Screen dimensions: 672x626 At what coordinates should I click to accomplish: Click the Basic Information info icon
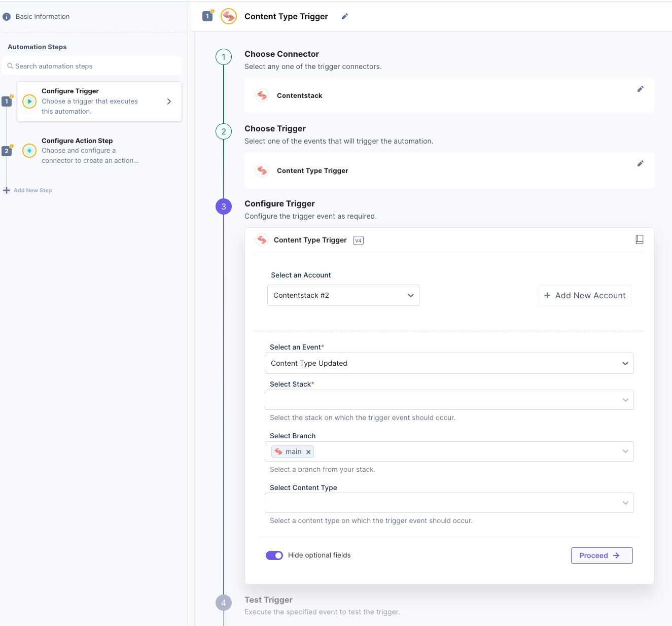pos(7,17)
